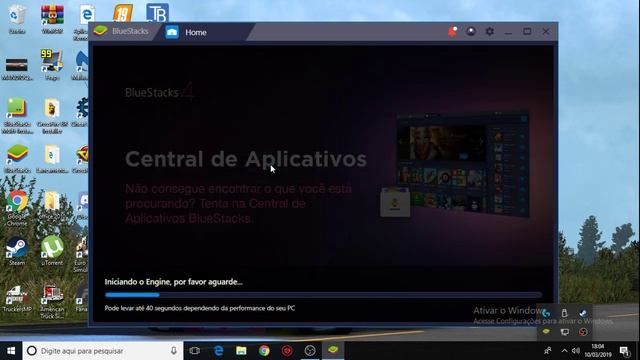
Task: Open Google Chrome from the taskbar
Action: (264, 351)
